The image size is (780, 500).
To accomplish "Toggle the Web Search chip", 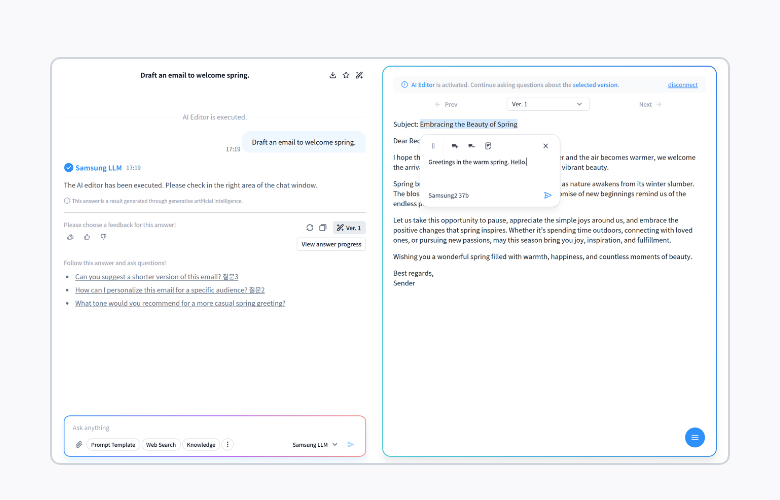I will click(x=161, y=444).
